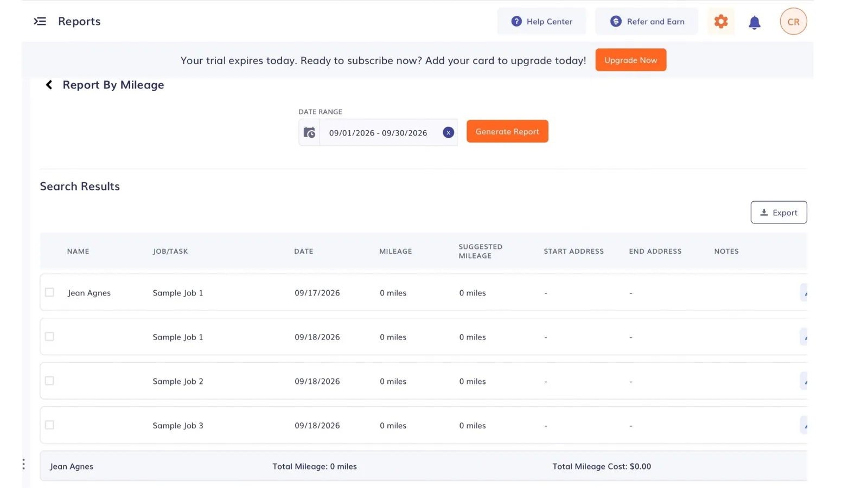The width and height of the screenshot is (868, 488).
Task: Open the date range calendar icon
Action: tap(309, 132)
